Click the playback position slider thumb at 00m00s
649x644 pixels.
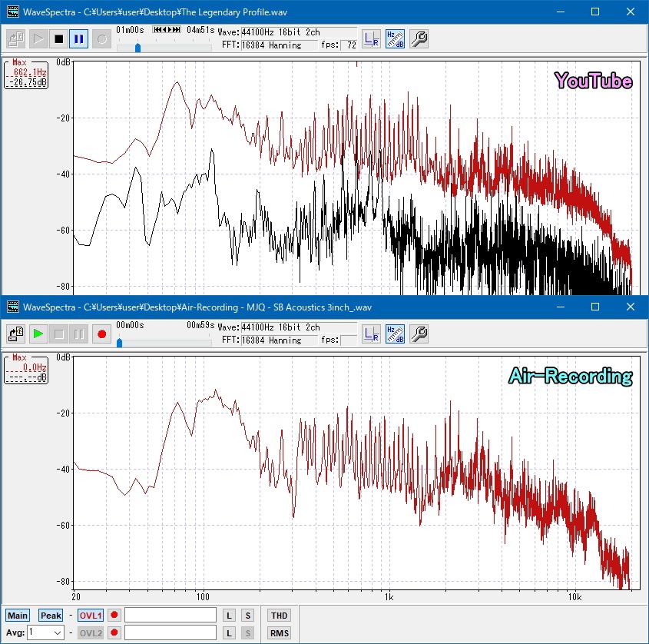pyautogui.click(x=120, y=343)
